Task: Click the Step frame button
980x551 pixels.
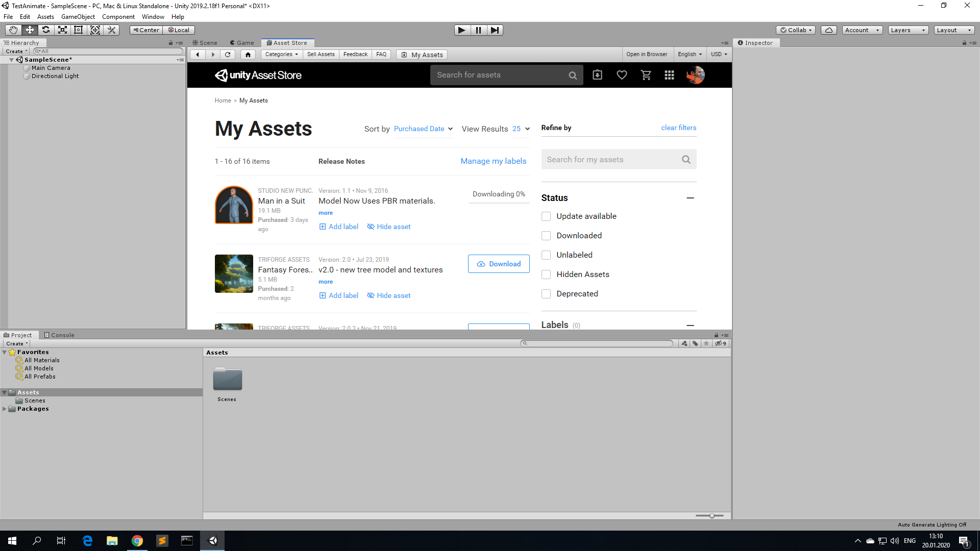Action: [x=495, y=30]
